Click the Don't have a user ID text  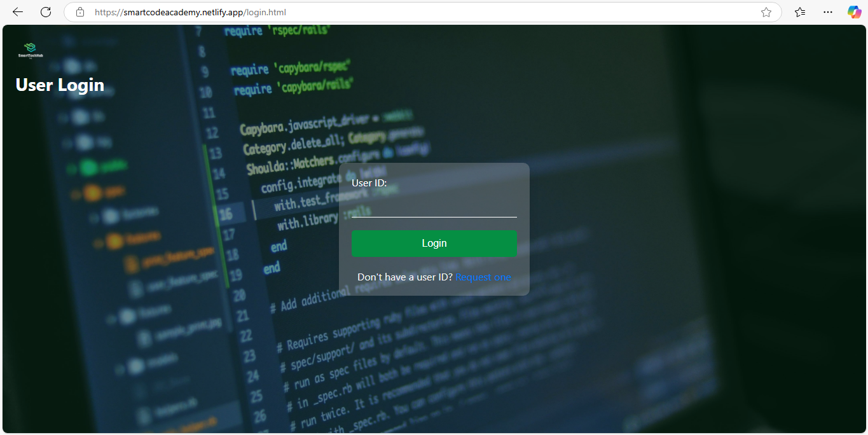pyautogui.click(x=405, y=277)
